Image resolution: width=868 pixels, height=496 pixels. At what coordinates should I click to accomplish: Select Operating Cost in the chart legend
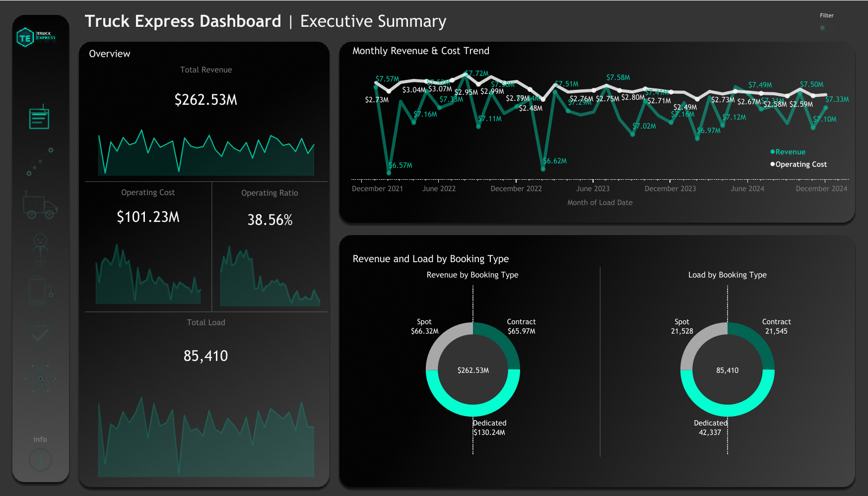tap(799, 164)
